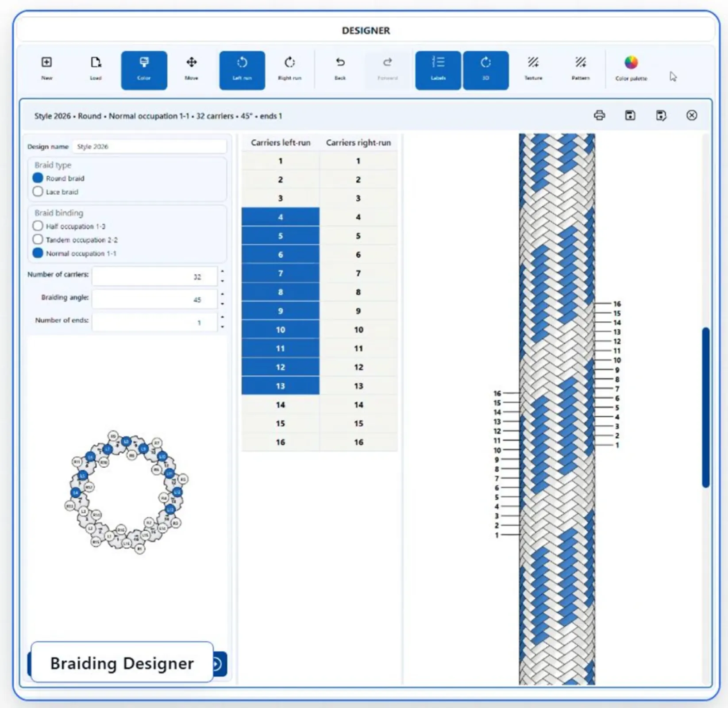Image resolution: width=728 pixels, height=708 pixels.
Task: Toggle the 3D view
Action: (485, 70)
